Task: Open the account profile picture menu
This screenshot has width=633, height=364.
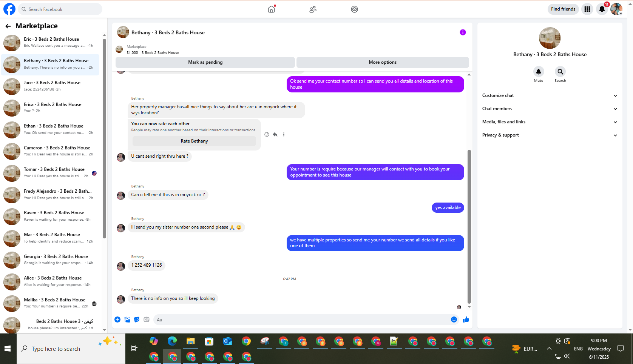Action: point(616,9)
